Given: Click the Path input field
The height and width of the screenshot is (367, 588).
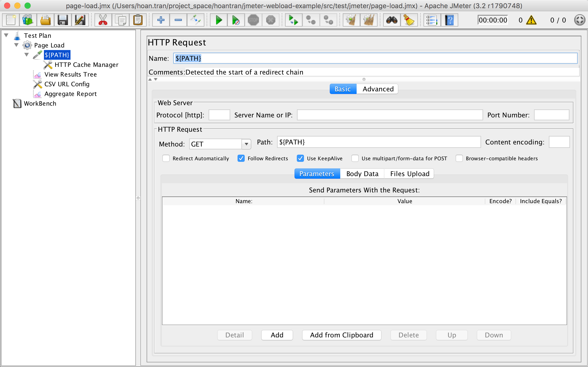Looking at the screenshot, I should 379,142.
